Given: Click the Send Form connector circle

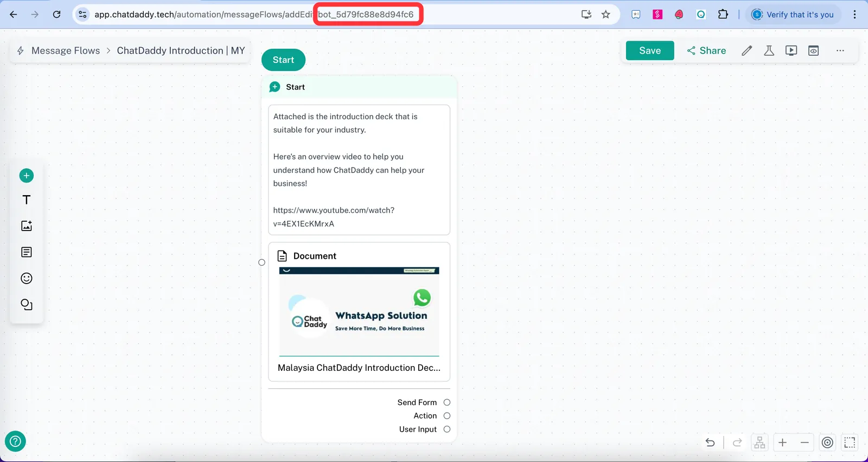Looking at the screenshot, I should click(447, 402).
